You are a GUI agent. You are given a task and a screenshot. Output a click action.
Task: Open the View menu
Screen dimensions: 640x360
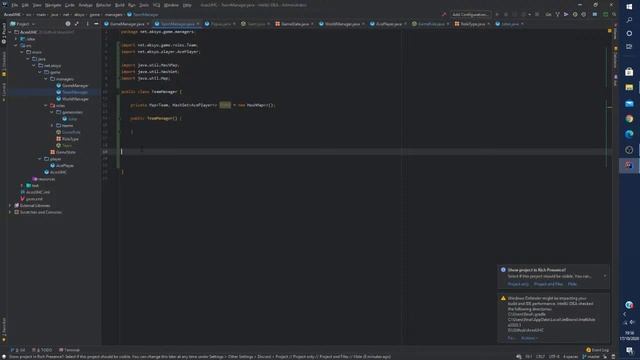[x=37, y=5]
